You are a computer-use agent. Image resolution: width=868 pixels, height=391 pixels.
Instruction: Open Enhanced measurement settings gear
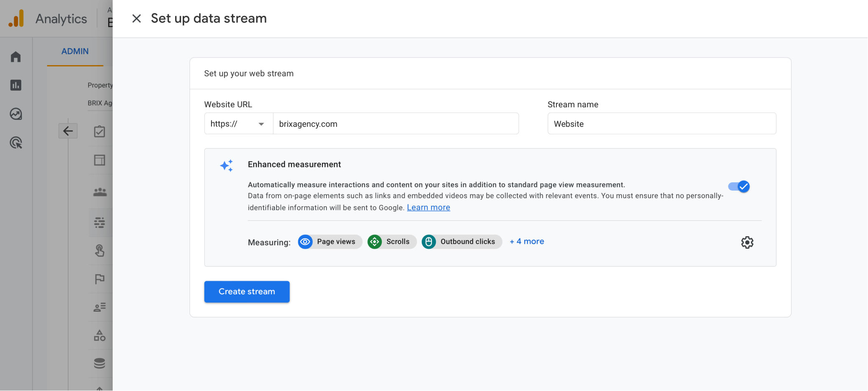point(747,242)
